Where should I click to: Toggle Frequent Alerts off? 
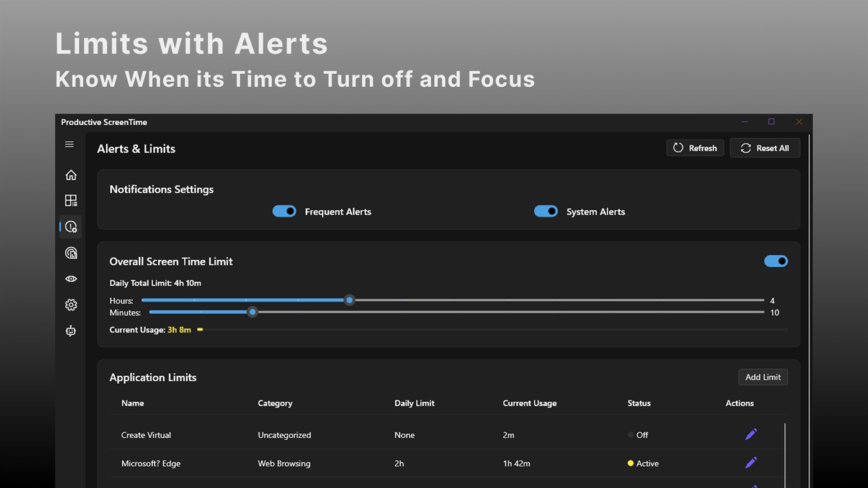pyautogui.click(x=284, y=211)
